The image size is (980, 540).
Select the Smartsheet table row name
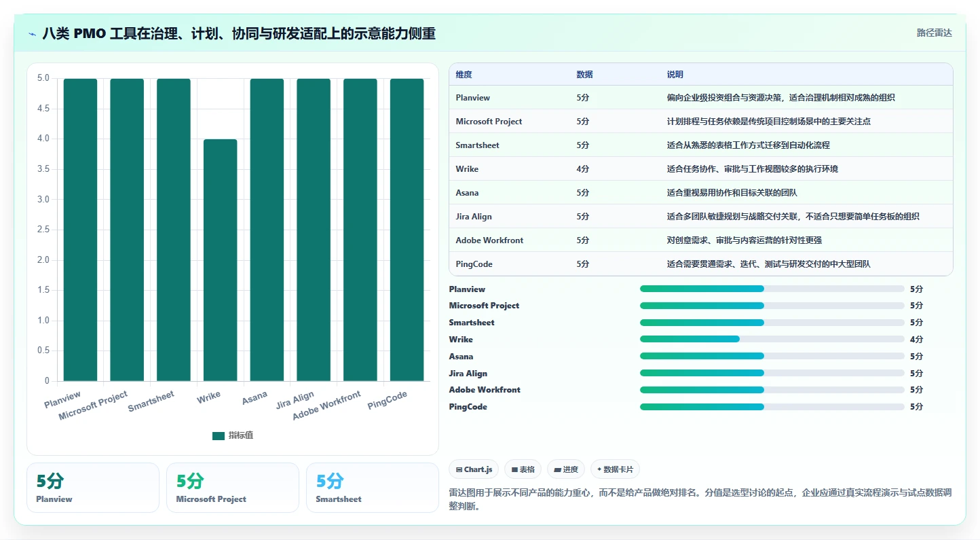click(478, 145)
